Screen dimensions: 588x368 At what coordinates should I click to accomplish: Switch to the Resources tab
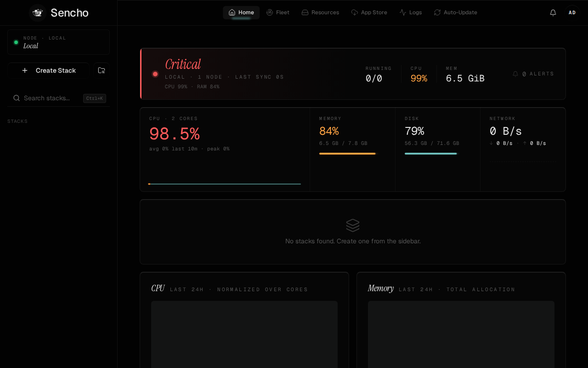click(320, 12)
